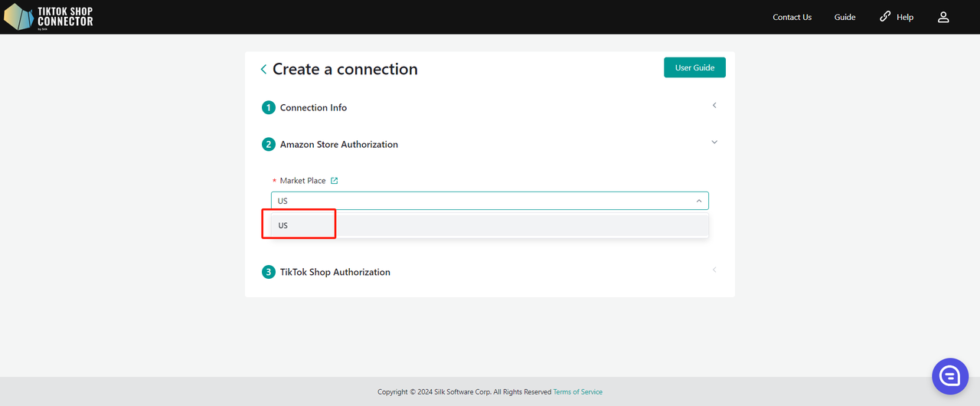Viewport: 980px width, 406px height.
Task: Open the Guide menu item
Action: pyautogui.click(x=844, y=17)
